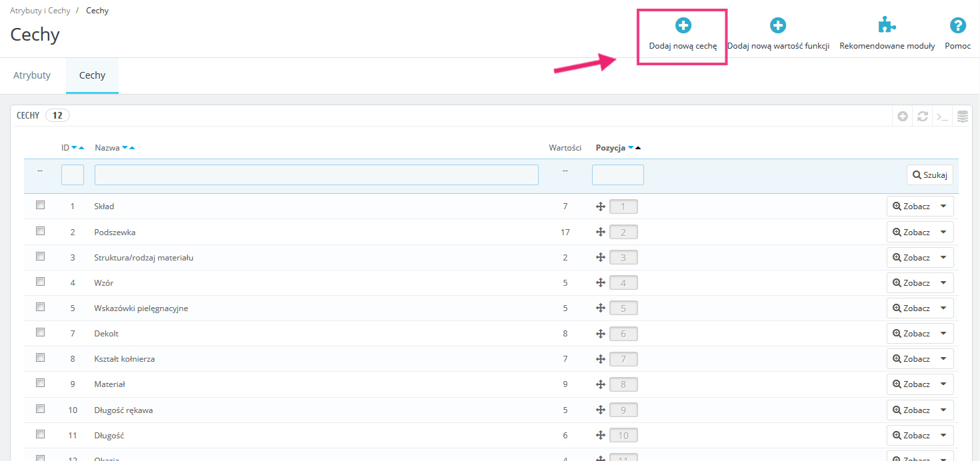980x461 pixels.
Task: Select the Wzór row checkbox
Action: (x=41, y=282)
